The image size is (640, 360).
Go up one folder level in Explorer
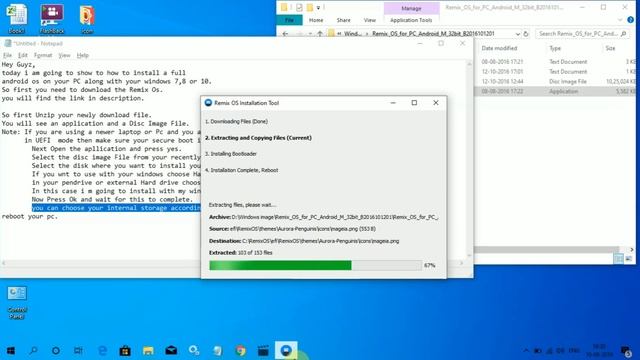coord(320,33)
